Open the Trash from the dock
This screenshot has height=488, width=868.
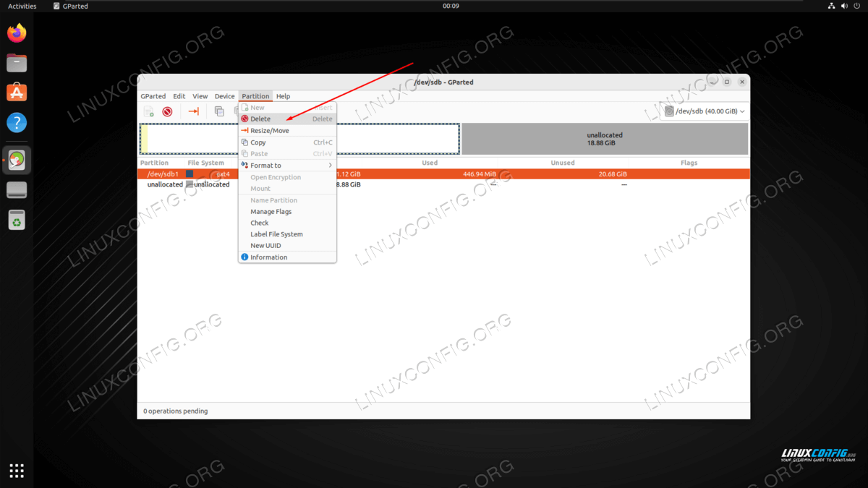(x=17, y=220)
